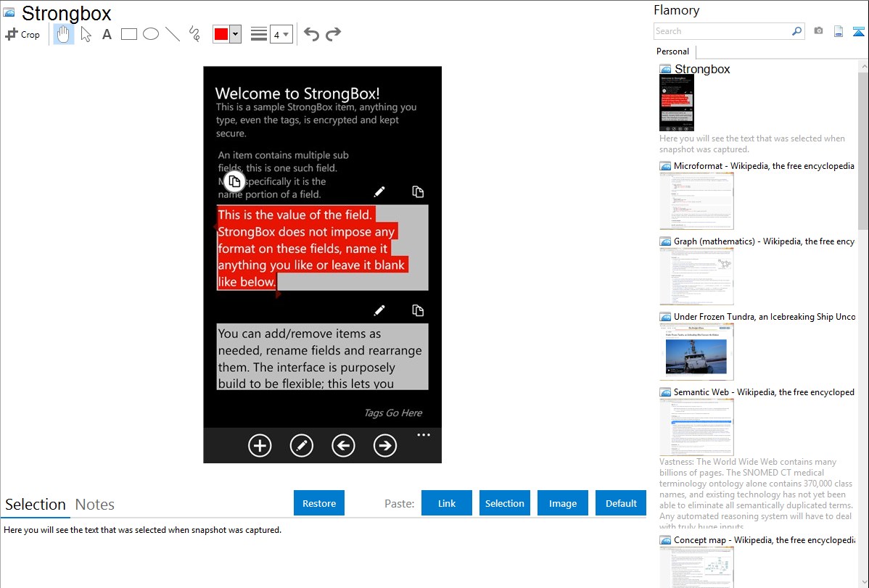The width and height of the screenshot is (869, 588).
Task: Paste as Default
Action: pyautogui.click(x=621, y=503)
